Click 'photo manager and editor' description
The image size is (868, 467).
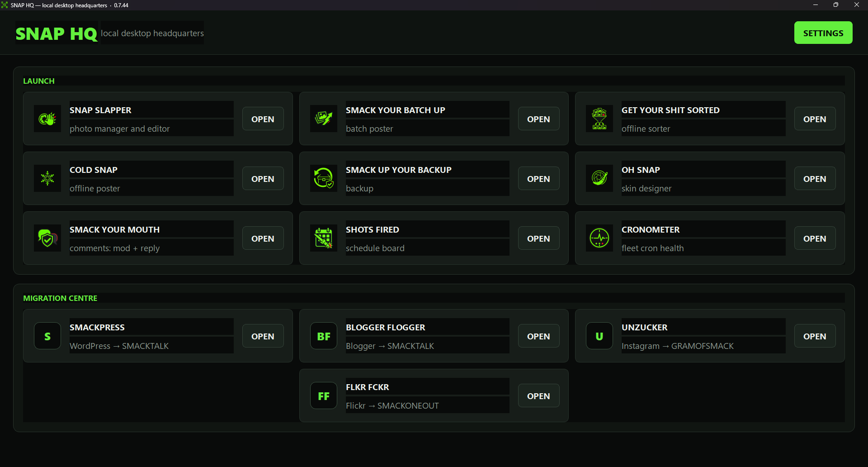pyautogui.click(x=120, y=129)
